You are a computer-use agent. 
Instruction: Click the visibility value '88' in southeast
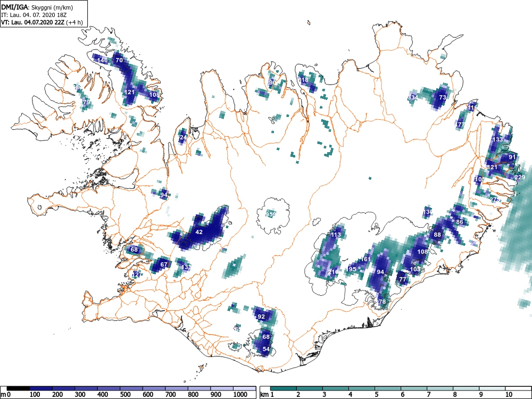click(437, 235)
